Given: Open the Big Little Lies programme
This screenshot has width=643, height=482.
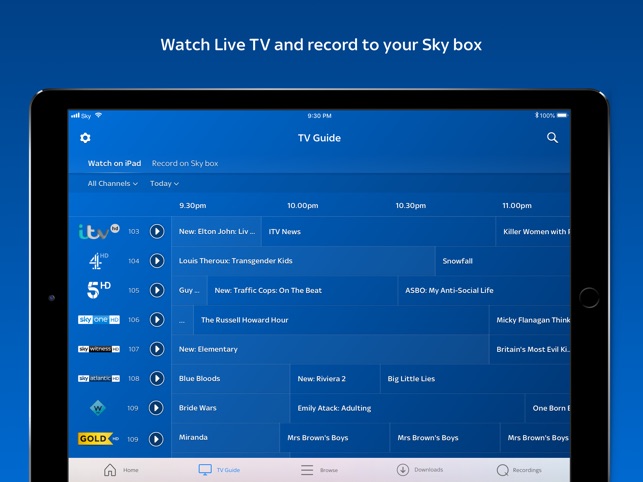Looking at the screenshot, I should point(476,379).
